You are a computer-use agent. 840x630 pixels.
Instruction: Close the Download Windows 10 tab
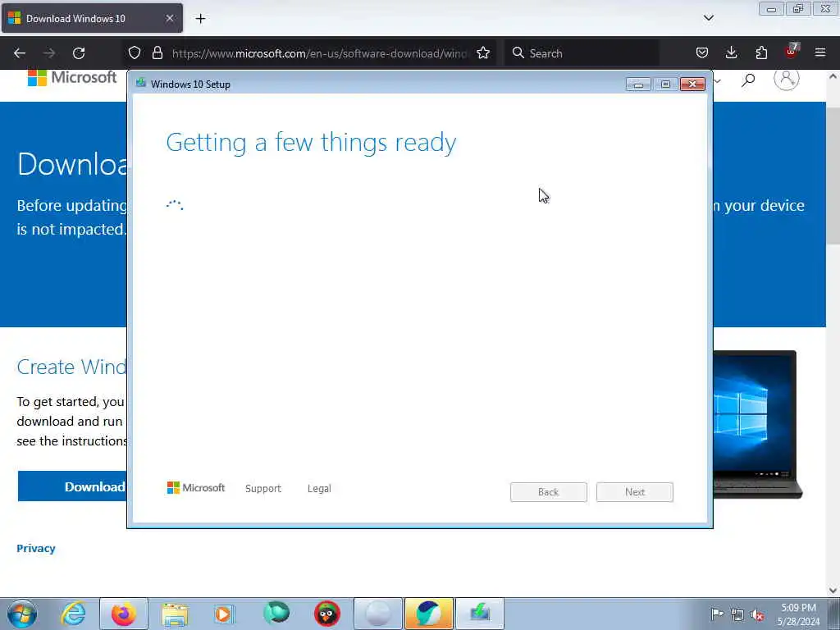tap(169, 18)
